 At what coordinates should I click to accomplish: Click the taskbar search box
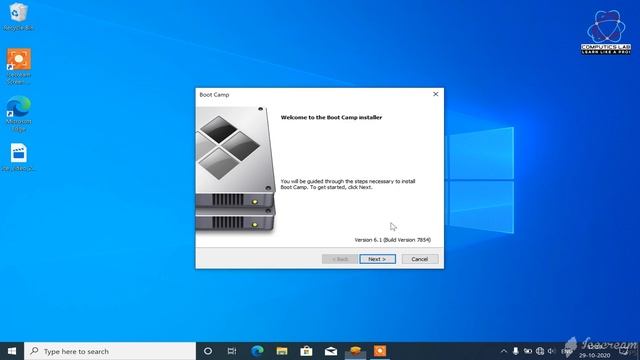tap(110, 351)
